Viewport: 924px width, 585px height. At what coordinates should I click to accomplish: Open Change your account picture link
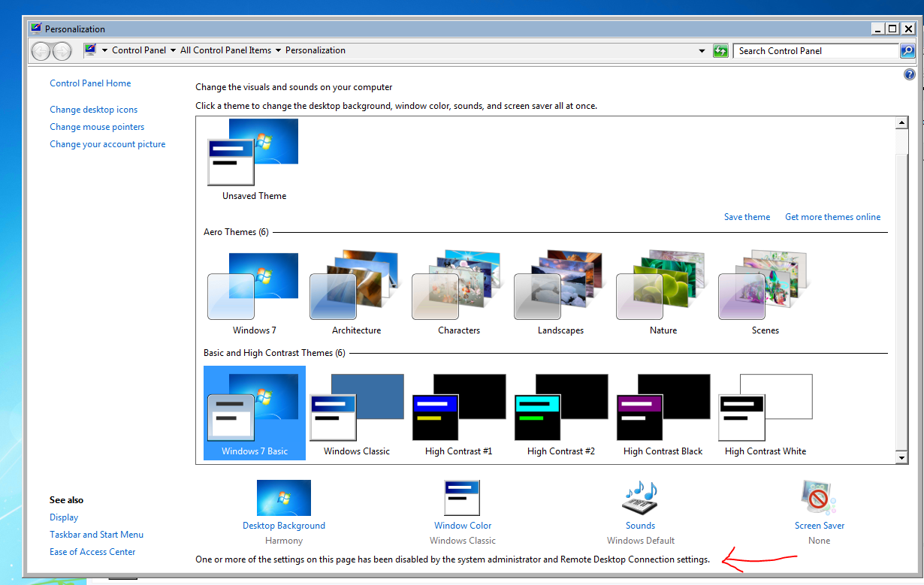107,144
